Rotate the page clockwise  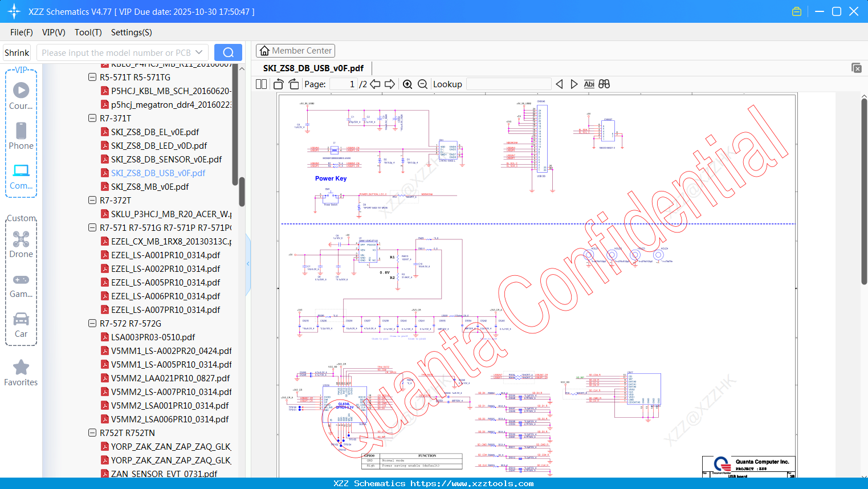[294, 84]
